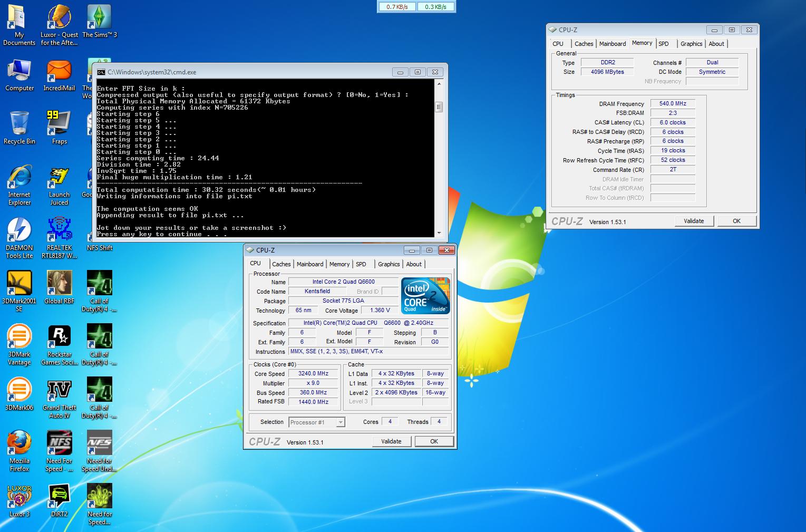Select the Launch Juiced shortcut
This screenshot has height=532, width=806.
coord(59,185)
